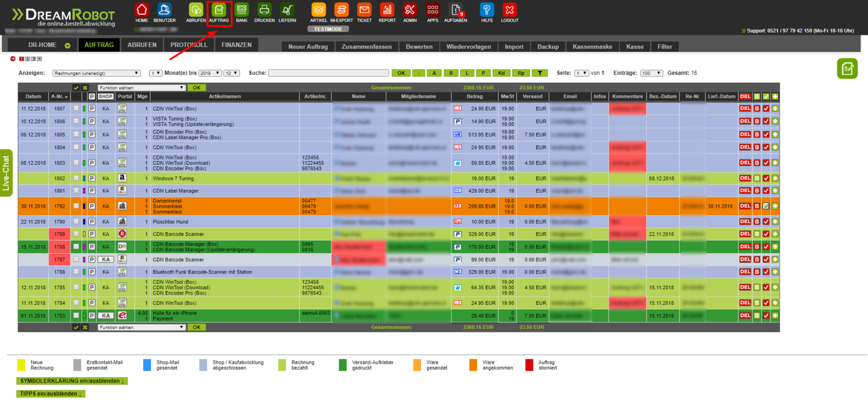Tick the checkbox for order 1788
The width and height of the screenshot is (868, 412).
point(76,247)
